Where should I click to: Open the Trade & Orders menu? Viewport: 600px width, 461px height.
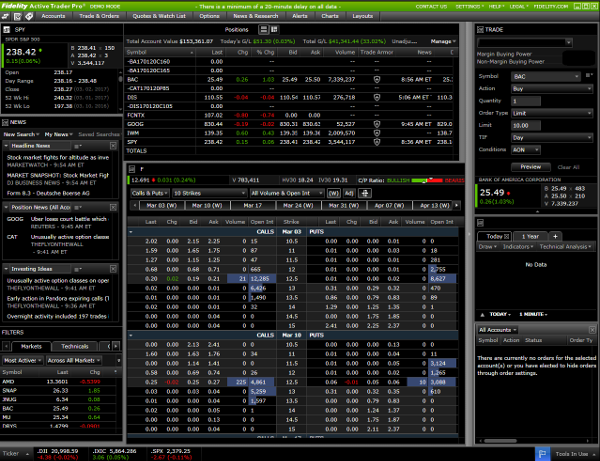click(x=99, y=16)
